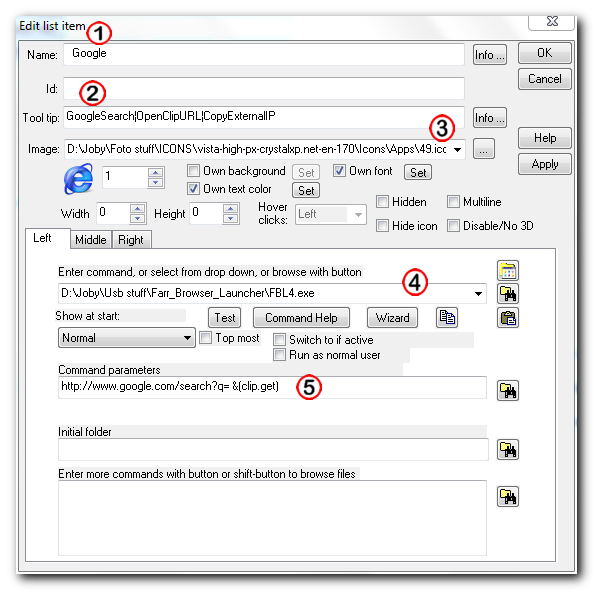Viewport: 594px width, 591px height.
Task: Click the calendar folder icon above command browse
Action: tap(508, 271)
